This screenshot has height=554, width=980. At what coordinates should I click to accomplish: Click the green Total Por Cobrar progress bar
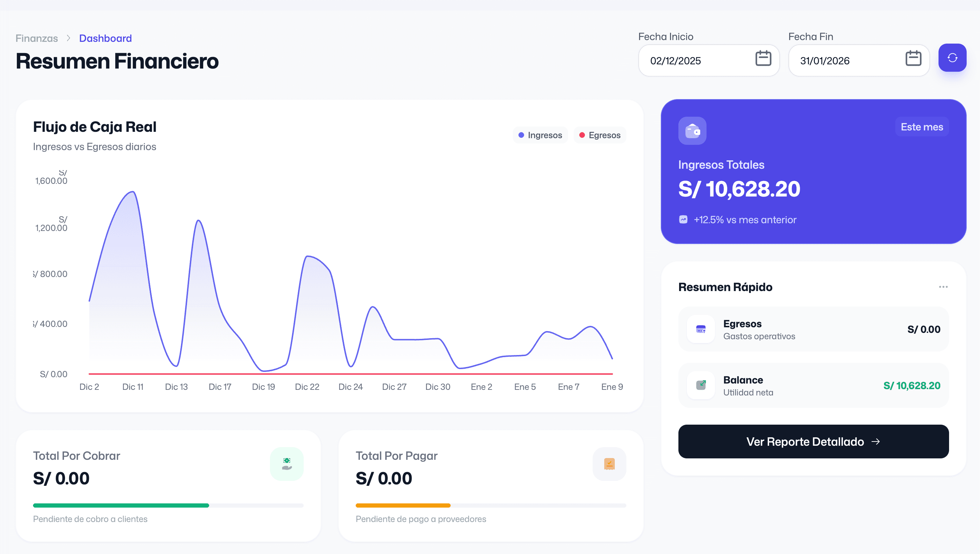point(121,505)
